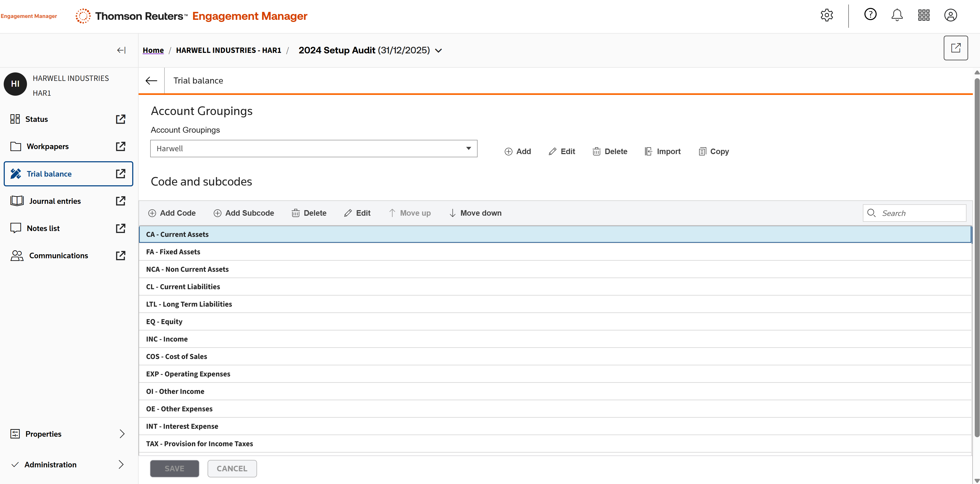Select Notes list in sidebar
The image size is (980, 484).
(x=43, y=228)
